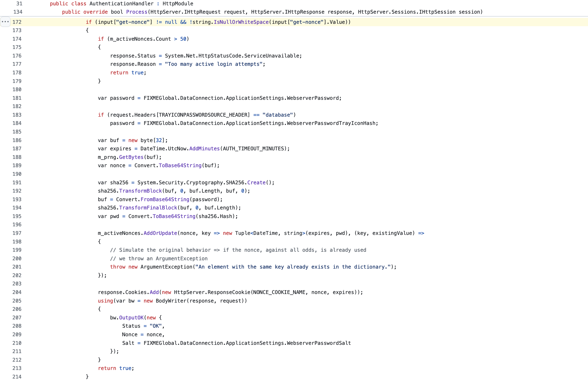
Task: Click AddOrUpdate on line 197
Action: (x=160, y=233)
